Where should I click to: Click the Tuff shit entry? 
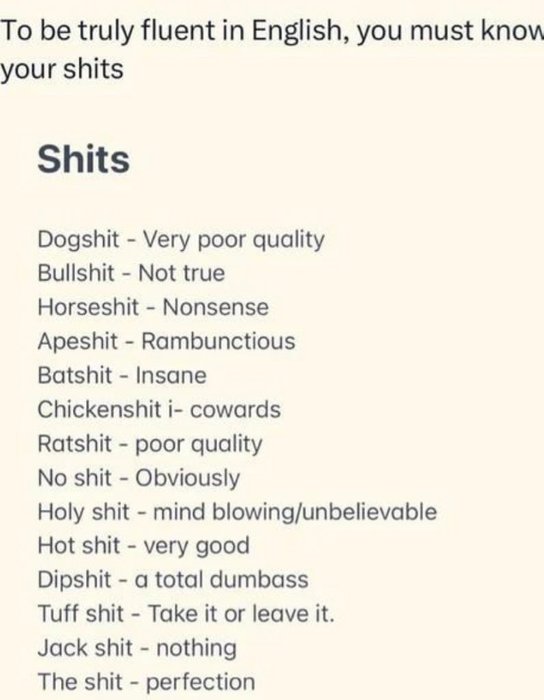(186, 613)
